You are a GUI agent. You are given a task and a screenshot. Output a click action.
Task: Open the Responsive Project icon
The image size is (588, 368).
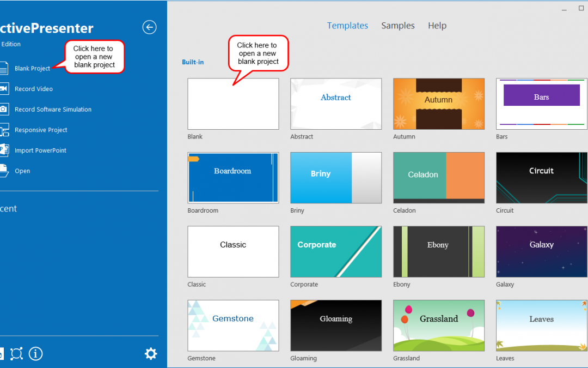[4, 130]
